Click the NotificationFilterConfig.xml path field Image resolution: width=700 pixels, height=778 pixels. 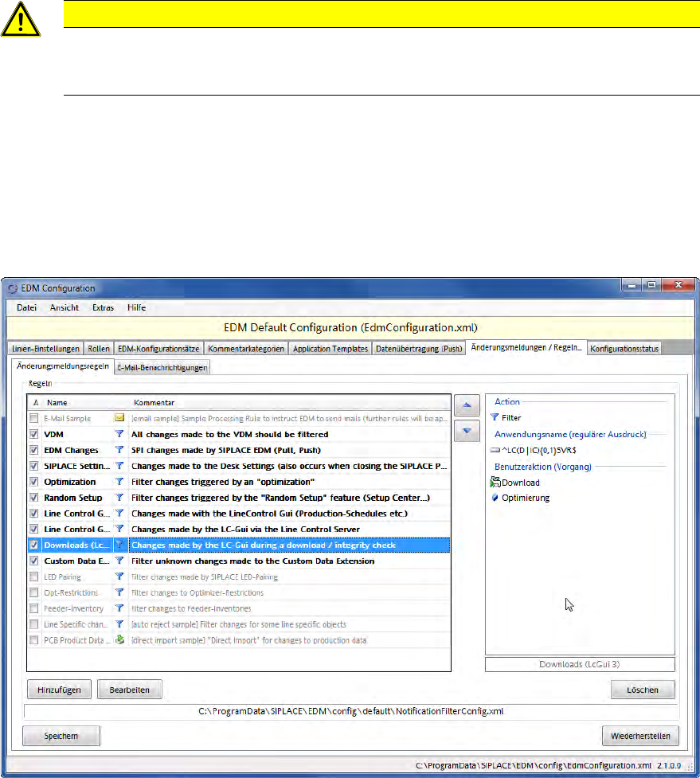[350, 711]
